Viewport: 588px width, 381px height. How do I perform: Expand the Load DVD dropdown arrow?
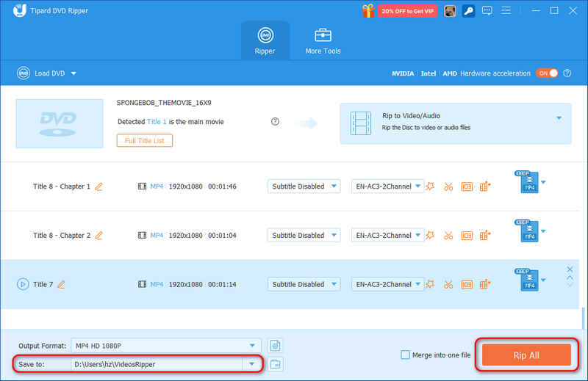point(73,73)
